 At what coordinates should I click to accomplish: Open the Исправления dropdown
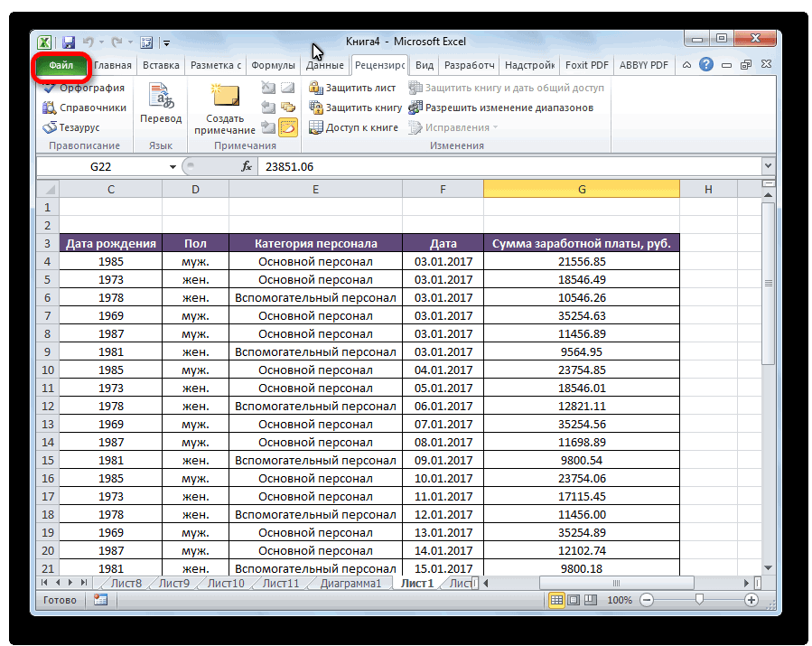[453, 127]
